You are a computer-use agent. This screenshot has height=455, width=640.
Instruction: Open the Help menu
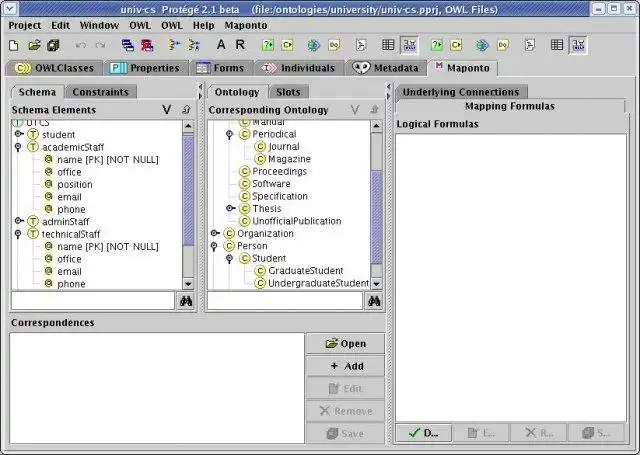[203, 25]
